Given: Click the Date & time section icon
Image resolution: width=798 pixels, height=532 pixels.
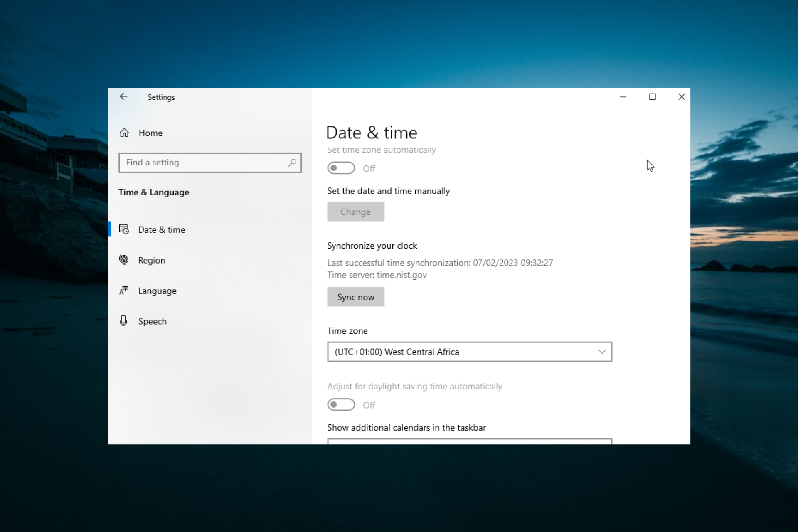Looking at the screenshot, I should 124,230.
